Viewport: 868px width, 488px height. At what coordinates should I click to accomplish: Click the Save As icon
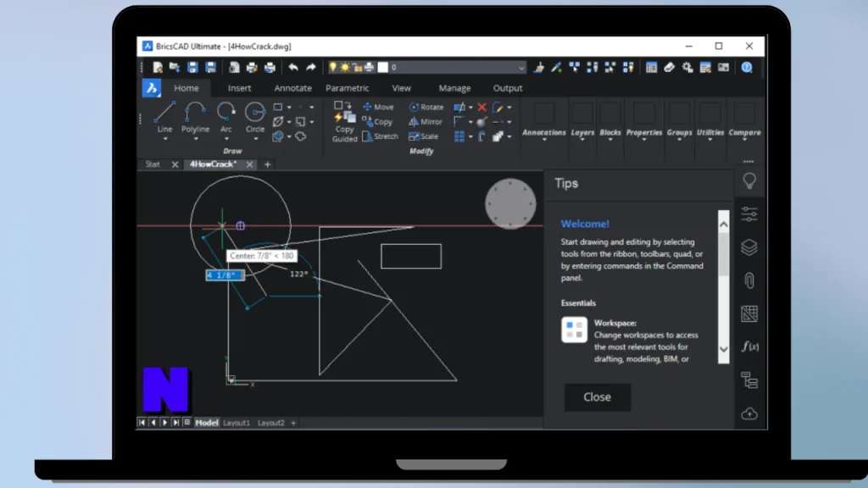coord(210,68)
